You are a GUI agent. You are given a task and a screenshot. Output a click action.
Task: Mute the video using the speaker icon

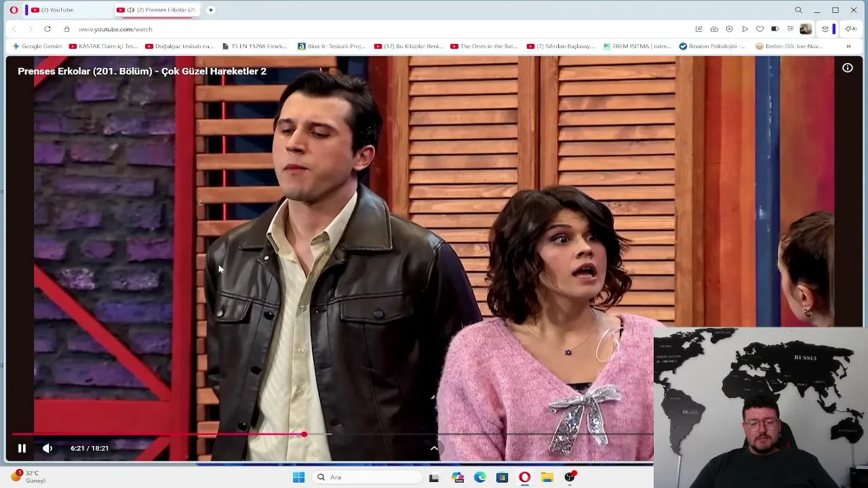click(x=47, y=448)
